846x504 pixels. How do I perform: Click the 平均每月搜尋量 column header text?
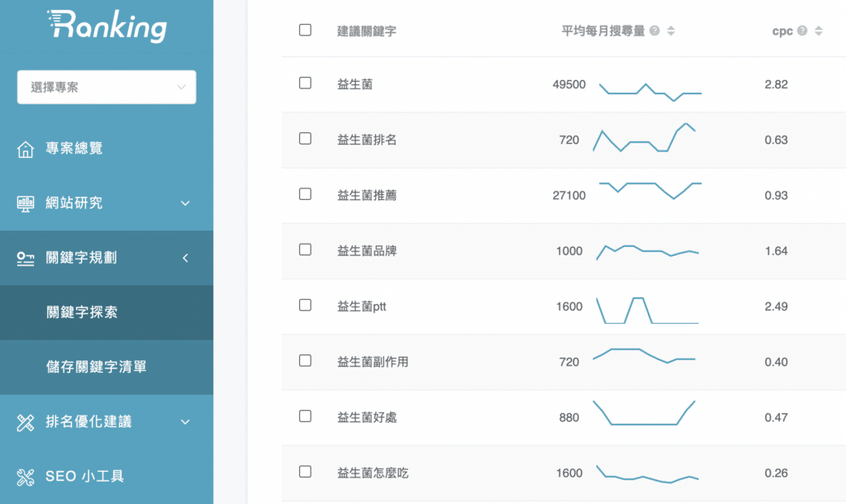pos(603,31)
